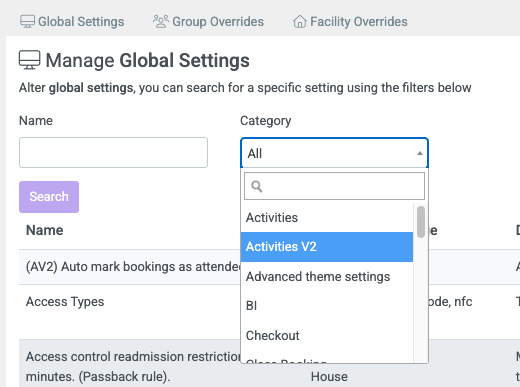Pick the BI category option
The image size is (520, 387).
(327, 306)
